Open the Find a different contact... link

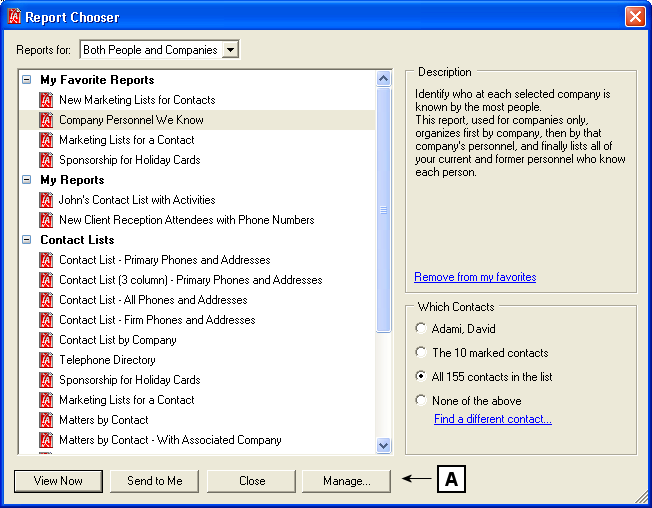[x=493, y=419]
